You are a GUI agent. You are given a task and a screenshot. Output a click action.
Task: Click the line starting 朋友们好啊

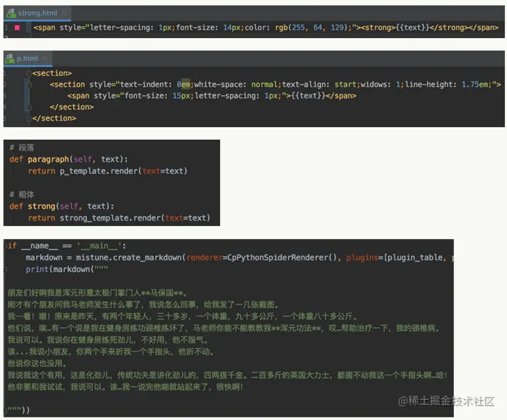98,293
